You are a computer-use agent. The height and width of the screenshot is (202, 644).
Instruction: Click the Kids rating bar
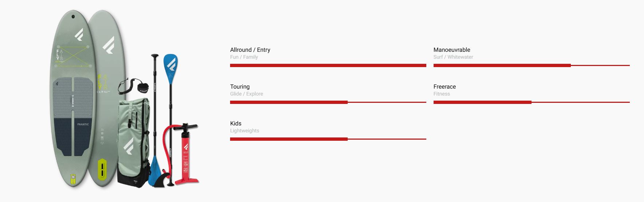click(x=328, y=139)
